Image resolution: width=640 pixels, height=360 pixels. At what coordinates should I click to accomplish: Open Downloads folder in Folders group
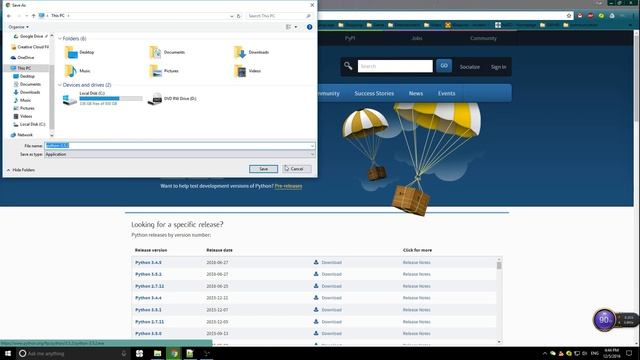(x=251, y=52)
